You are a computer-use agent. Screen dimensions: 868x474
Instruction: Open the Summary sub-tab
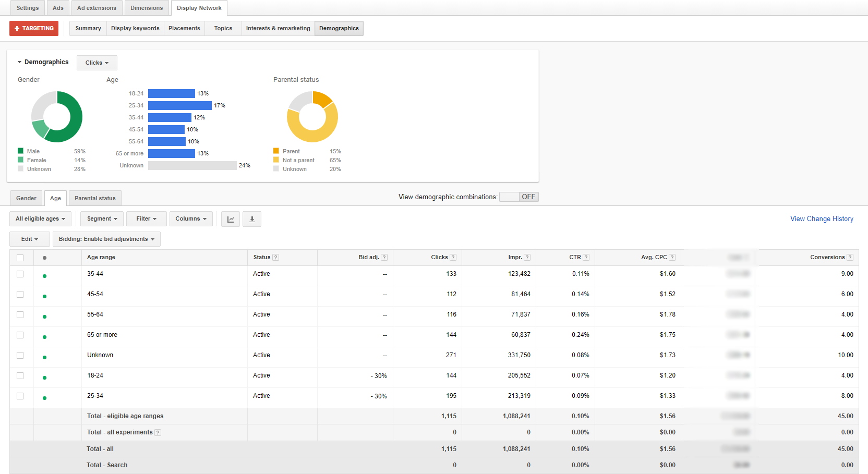[x=88, y=28]
